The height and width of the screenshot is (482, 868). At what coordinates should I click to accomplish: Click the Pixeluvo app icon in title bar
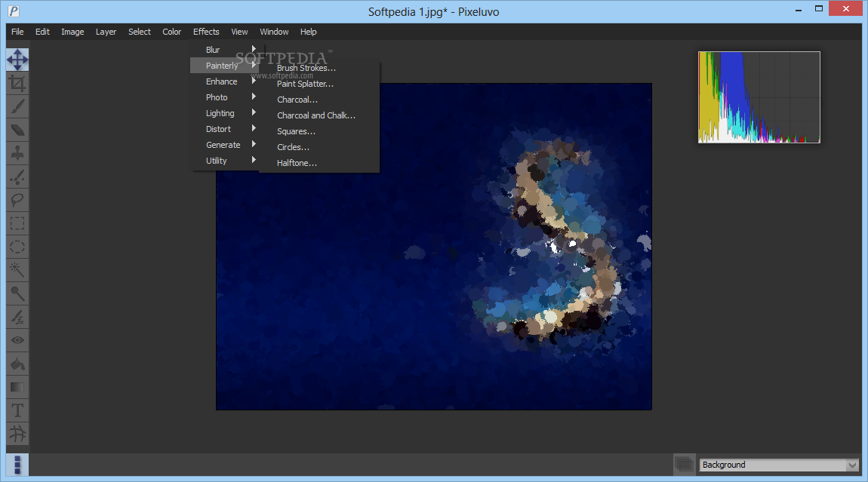[14, 11]
